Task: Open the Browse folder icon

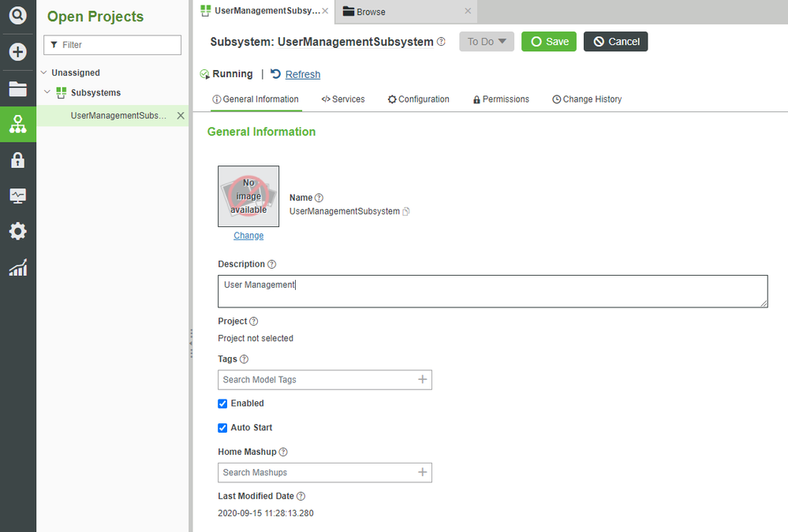Action: point(17,88)
